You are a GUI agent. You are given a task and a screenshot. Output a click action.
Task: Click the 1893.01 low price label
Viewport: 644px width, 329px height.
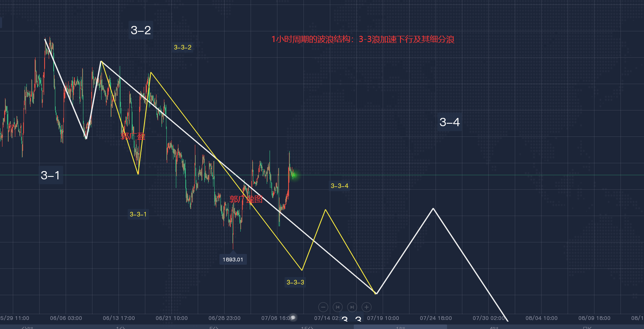(x=233, y=259)
